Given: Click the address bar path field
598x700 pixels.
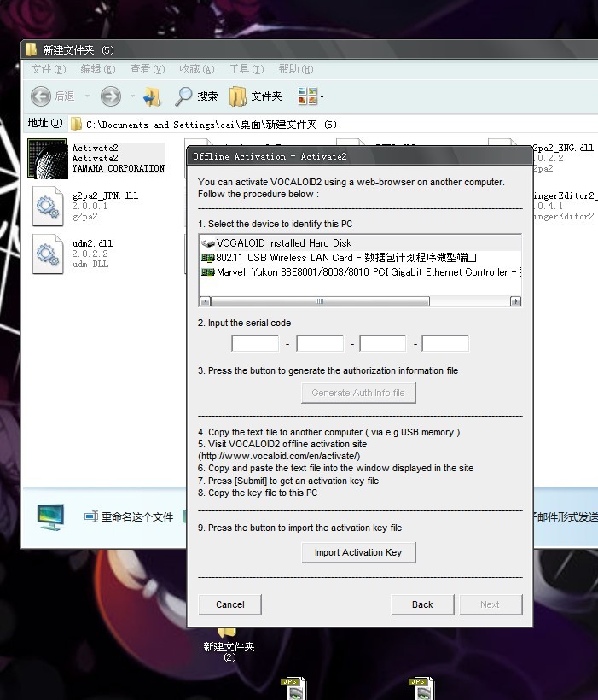Looking at the screenshot, I should pos(333,125).
